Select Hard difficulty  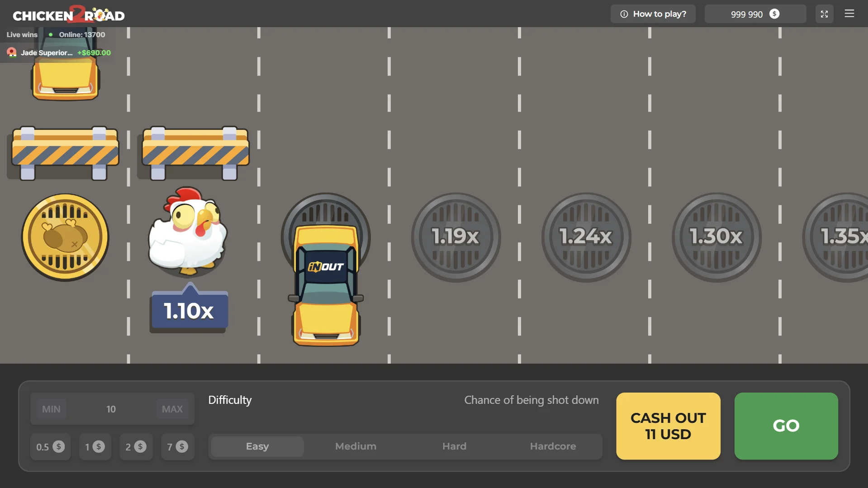click(454, 446)
